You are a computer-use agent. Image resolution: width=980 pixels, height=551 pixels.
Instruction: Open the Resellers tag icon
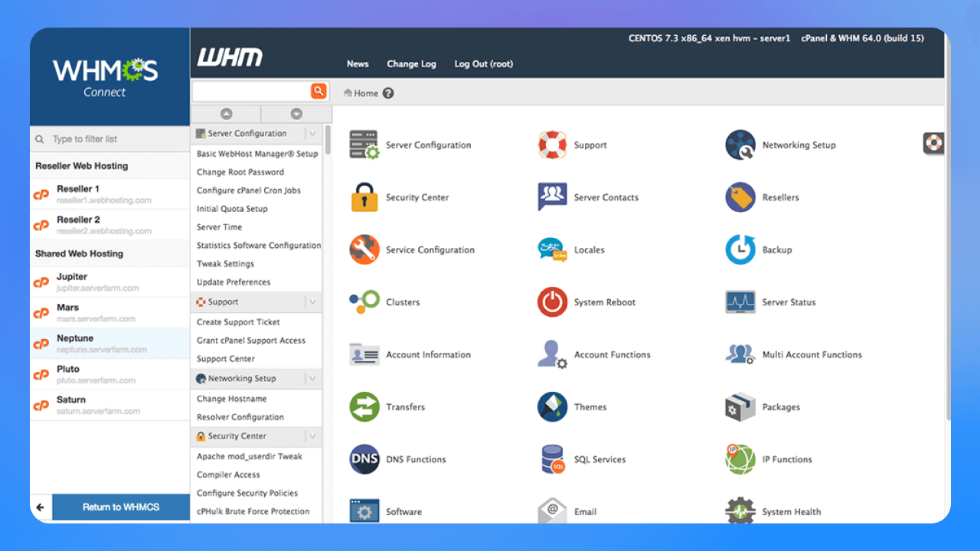click(740, 197)
